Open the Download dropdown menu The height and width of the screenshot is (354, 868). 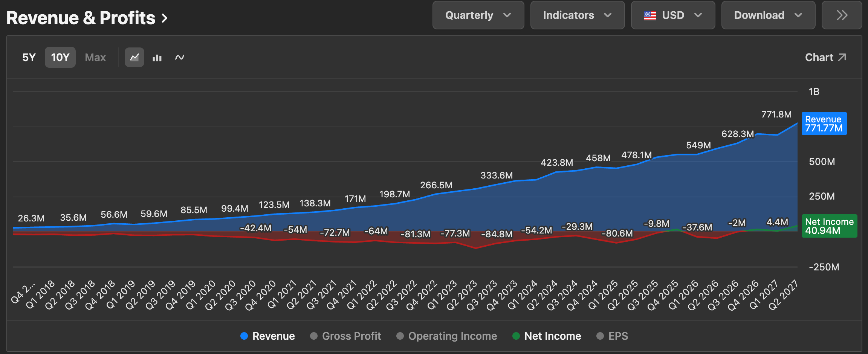(768, 15)
